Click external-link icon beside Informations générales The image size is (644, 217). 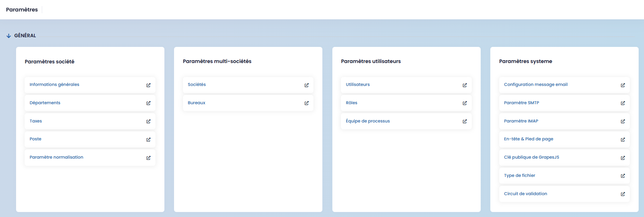148,85
